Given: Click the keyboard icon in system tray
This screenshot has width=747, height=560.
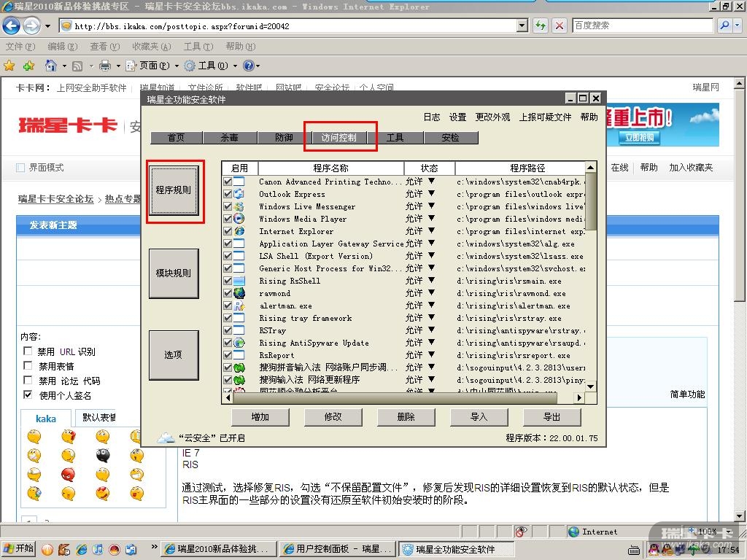Looking at the screenshot, I should point(634,551).
